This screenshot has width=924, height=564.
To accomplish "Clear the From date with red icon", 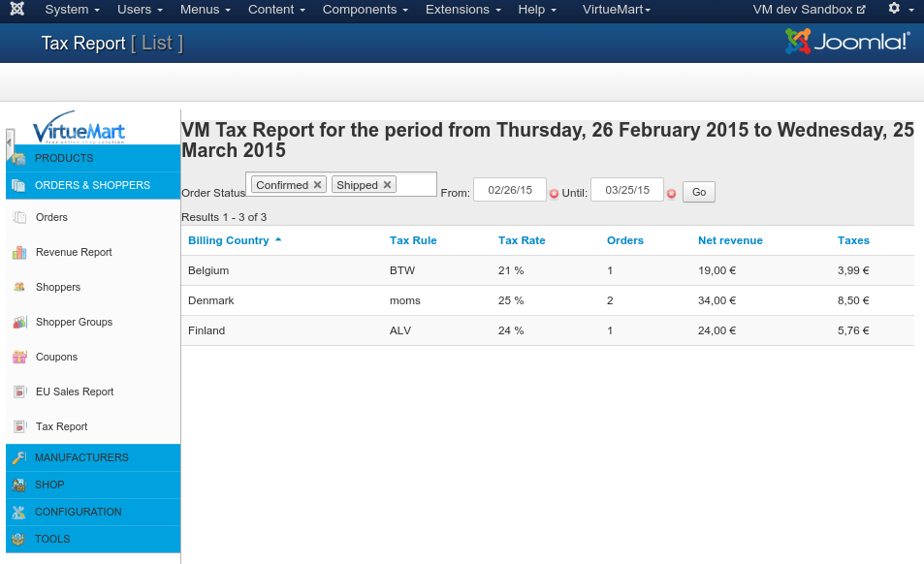I will (555, 194).
